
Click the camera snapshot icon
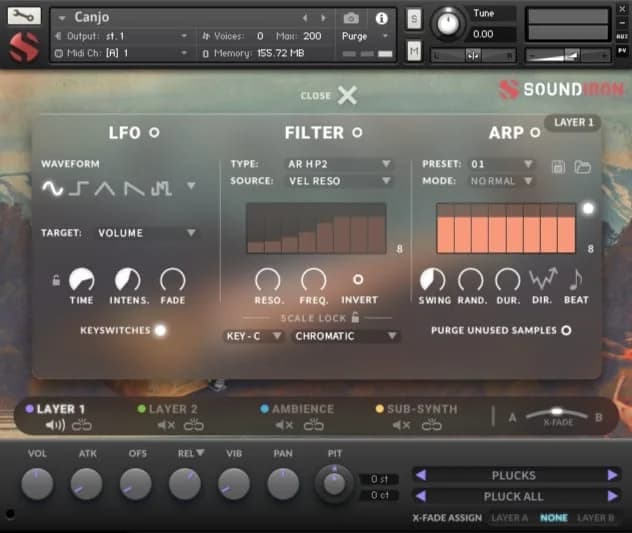click(351, 18)
